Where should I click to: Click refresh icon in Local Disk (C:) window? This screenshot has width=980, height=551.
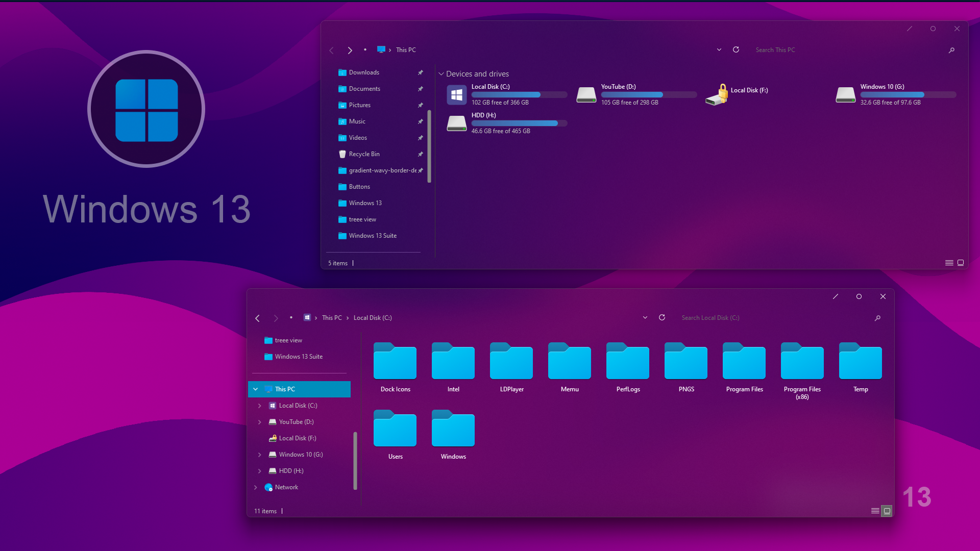[662, 317]
